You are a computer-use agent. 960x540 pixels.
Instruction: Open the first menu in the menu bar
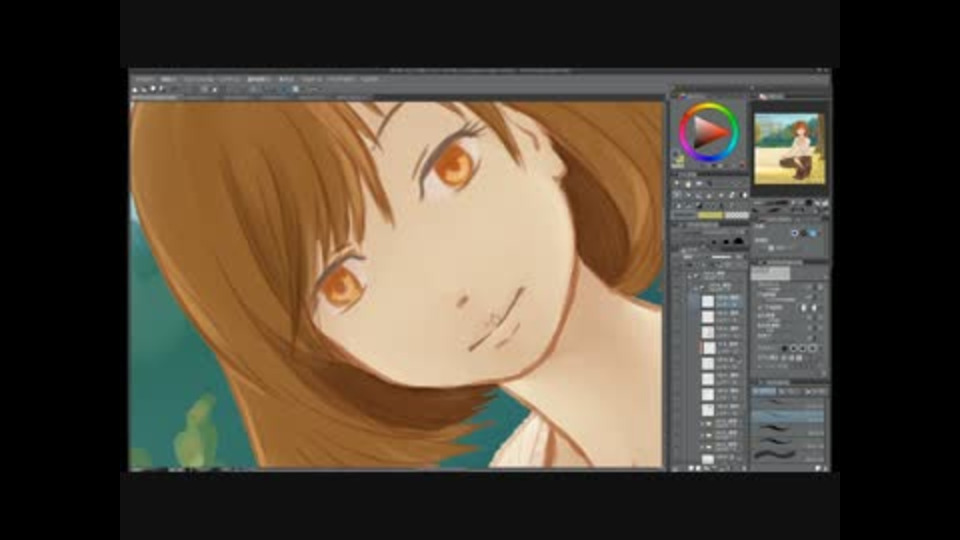point(145,80)
